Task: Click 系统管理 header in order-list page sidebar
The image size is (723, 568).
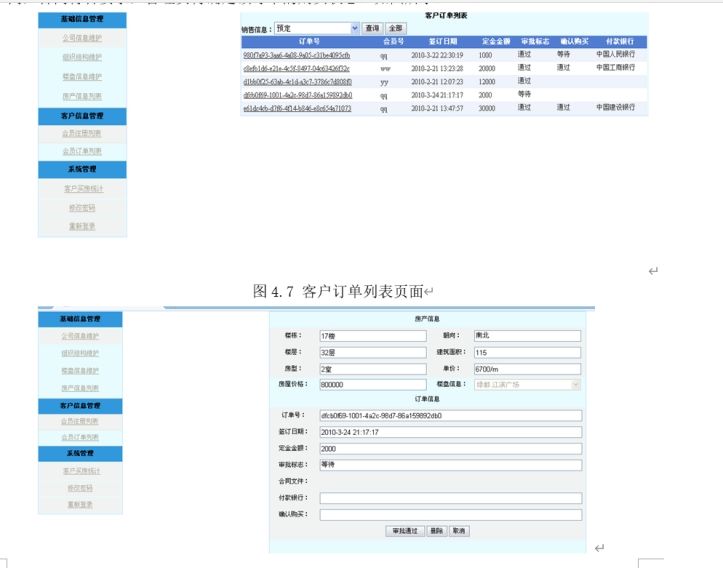Action: pyautogui.click(x=82, y=169)
